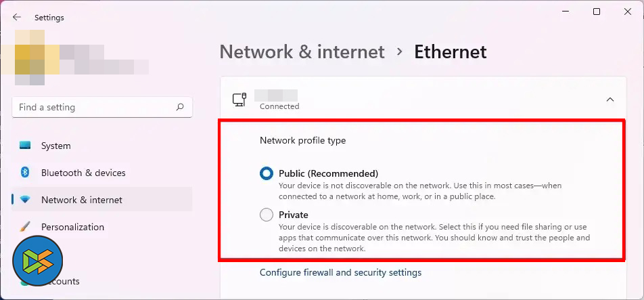
Task: Open the Bluetooth & devices section
Action: pos(83,173)
